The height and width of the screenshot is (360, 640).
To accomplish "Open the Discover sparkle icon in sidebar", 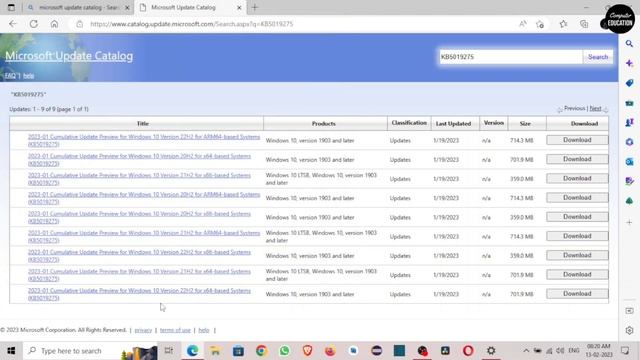I will coord(629,63).
